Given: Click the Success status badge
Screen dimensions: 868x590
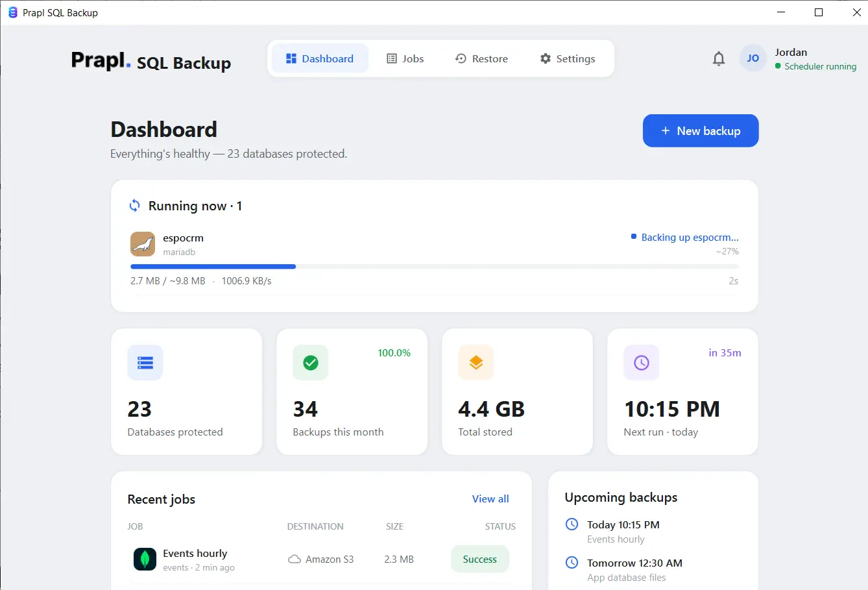Looking at the screenshot, I should (x=480, y=559).
